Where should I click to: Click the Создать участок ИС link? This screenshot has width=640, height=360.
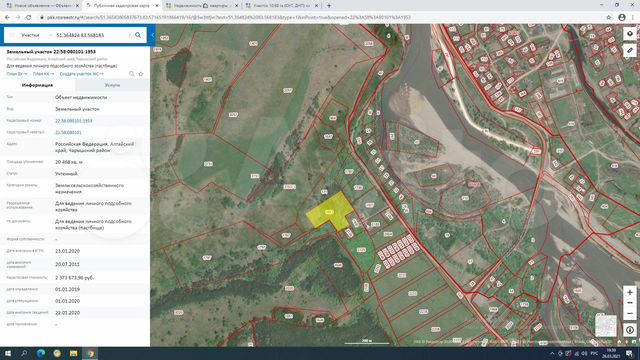point(81,74)
